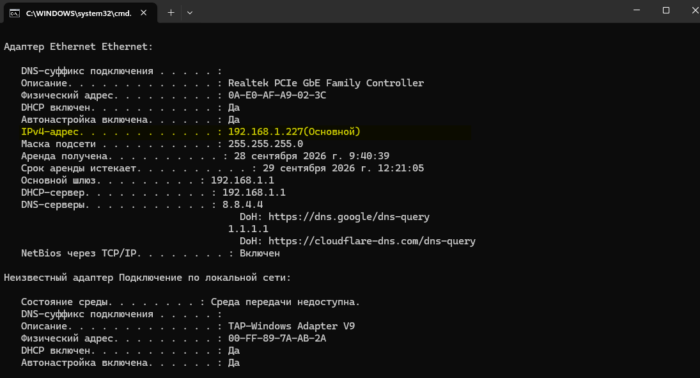
Task: Close the C:\WINDOWS\system32\cmd tab
Action: point(143,13)
